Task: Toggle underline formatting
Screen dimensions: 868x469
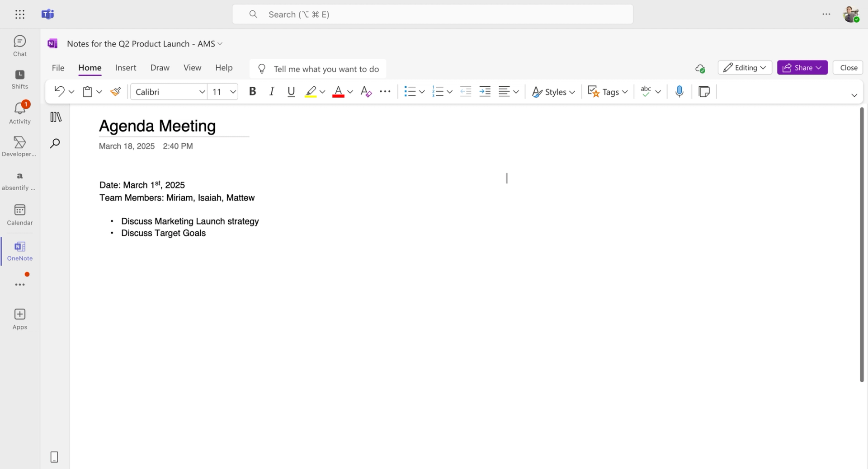Action: coord(291,92)
